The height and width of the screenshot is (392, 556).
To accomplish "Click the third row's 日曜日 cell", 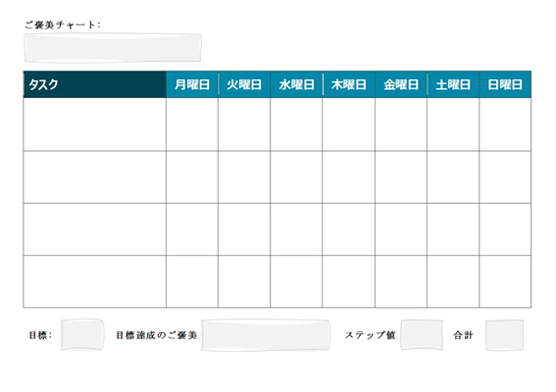I will 505,229.
